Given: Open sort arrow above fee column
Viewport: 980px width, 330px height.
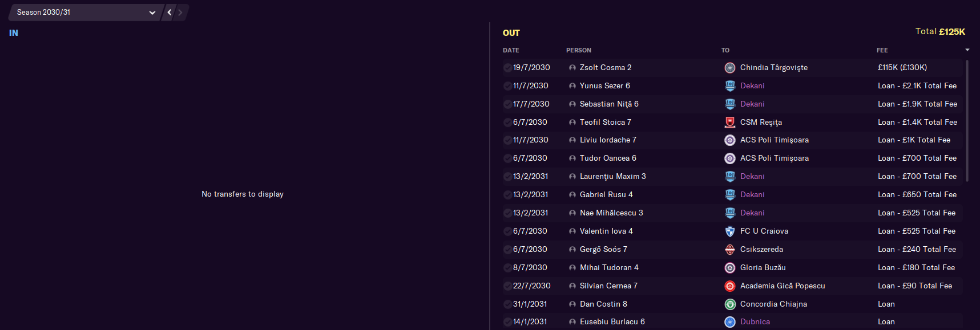Looking at the screenshot, I should pyautogui.click(x=967, y=50).
